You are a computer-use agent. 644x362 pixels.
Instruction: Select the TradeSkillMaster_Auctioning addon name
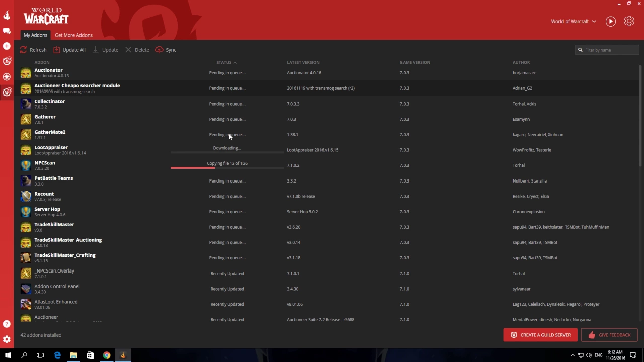point(68,240)
